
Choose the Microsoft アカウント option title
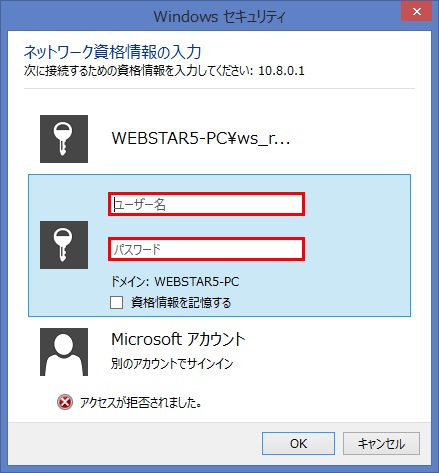178,339
